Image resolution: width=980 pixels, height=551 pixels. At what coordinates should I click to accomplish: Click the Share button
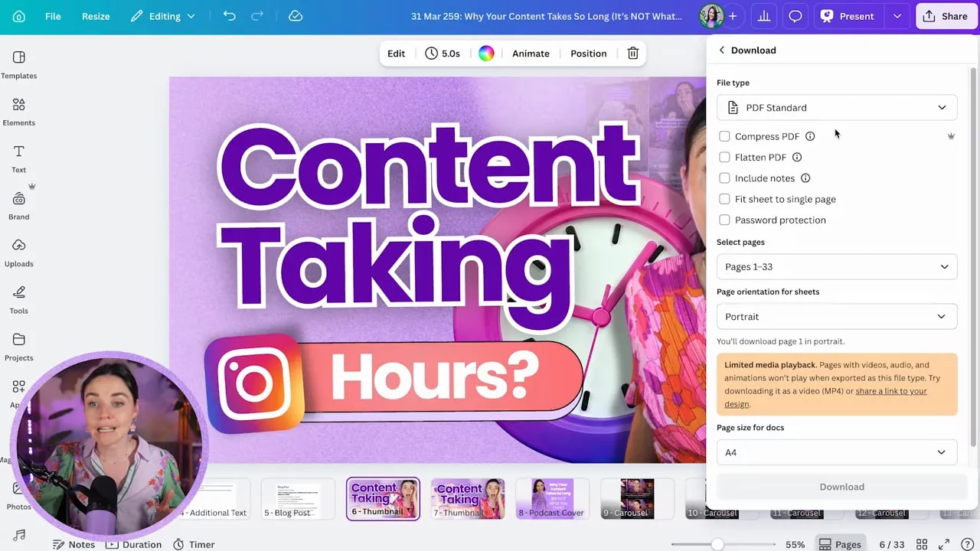tap(946, 16)
